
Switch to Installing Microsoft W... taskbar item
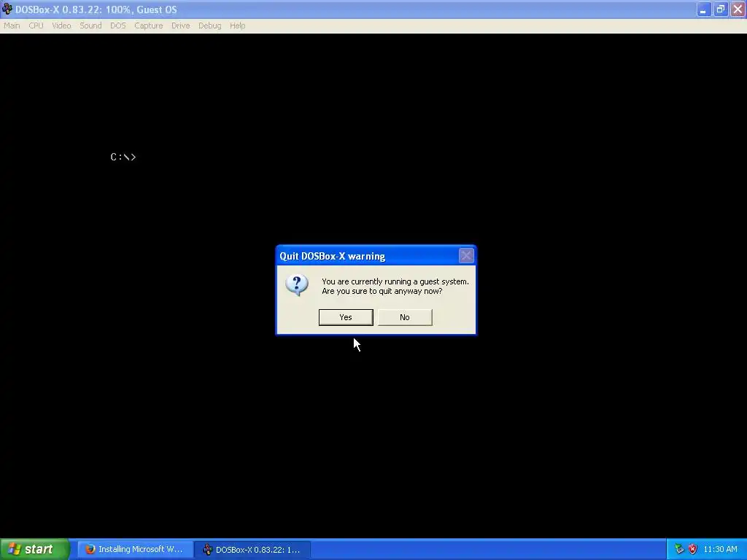[135, 549]
